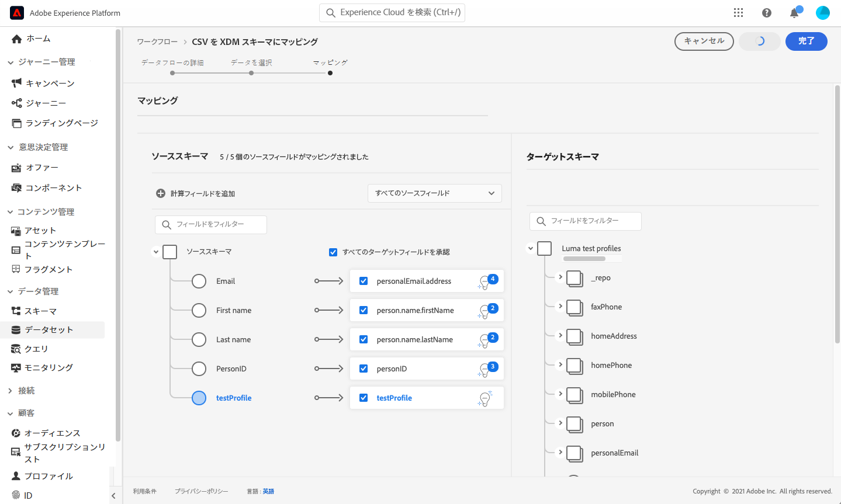This screenshot has height=504, width=841.
Task: Open データセット in the sidebar
Action: [x=49, y=330]
